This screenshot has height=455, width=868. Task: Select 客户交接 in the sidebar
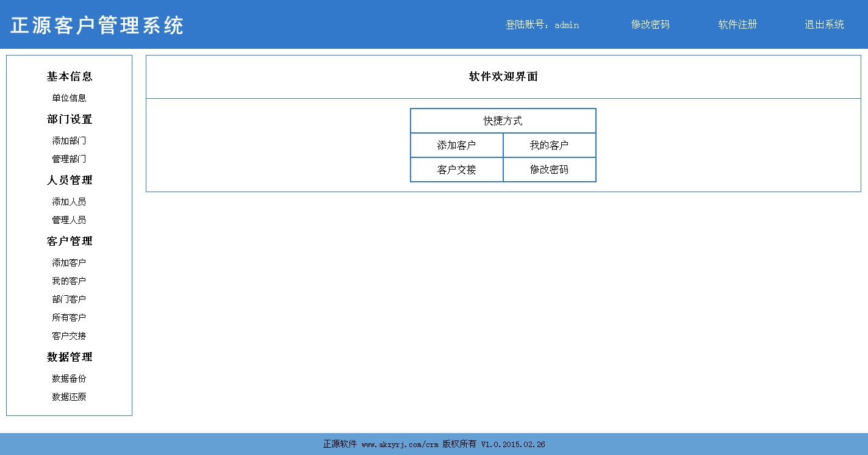tap(69, 335)
